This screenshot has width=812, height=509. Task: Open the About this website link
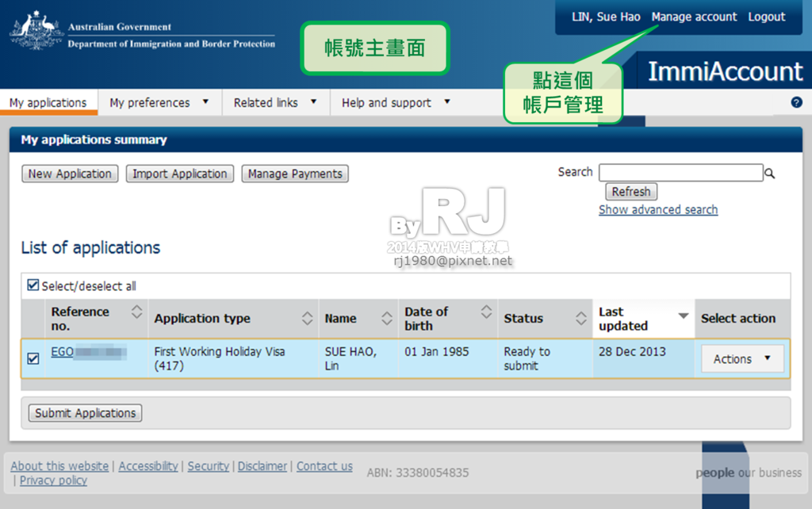click(59, 466)
